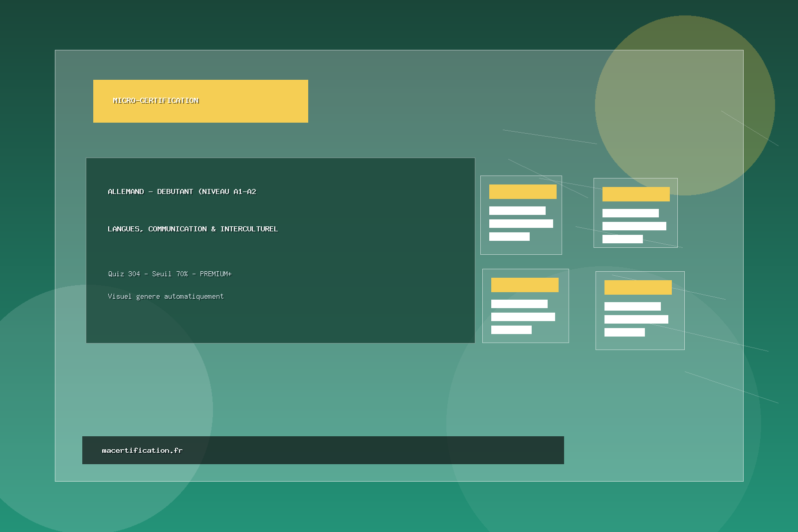Select the 'ALLEMAND – DEBUTANT (NIVEAU A1-A2' title
Image resolution: width=798 pixels, height=532 pixels.
(x=182, y=191)
